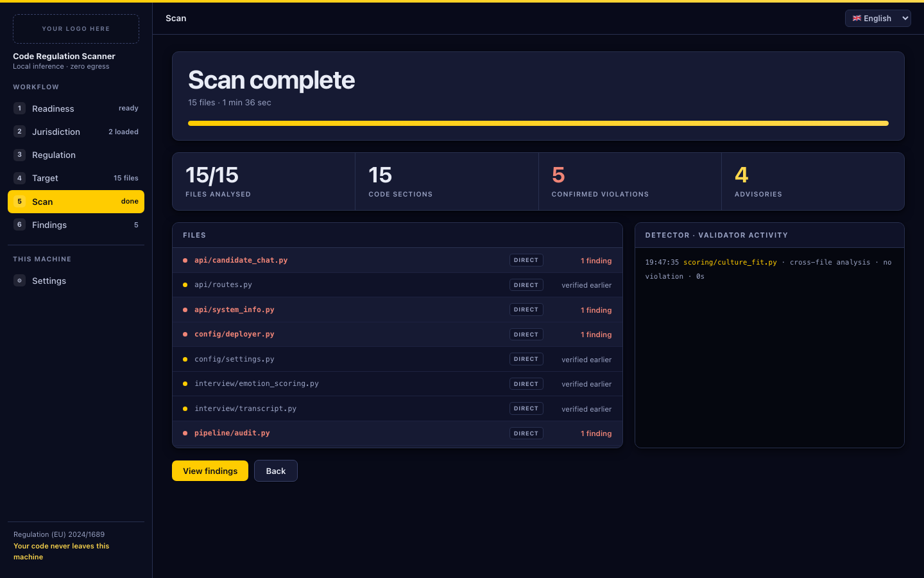
Task: Select the api/routes.py file row
Action: [397, 285]
